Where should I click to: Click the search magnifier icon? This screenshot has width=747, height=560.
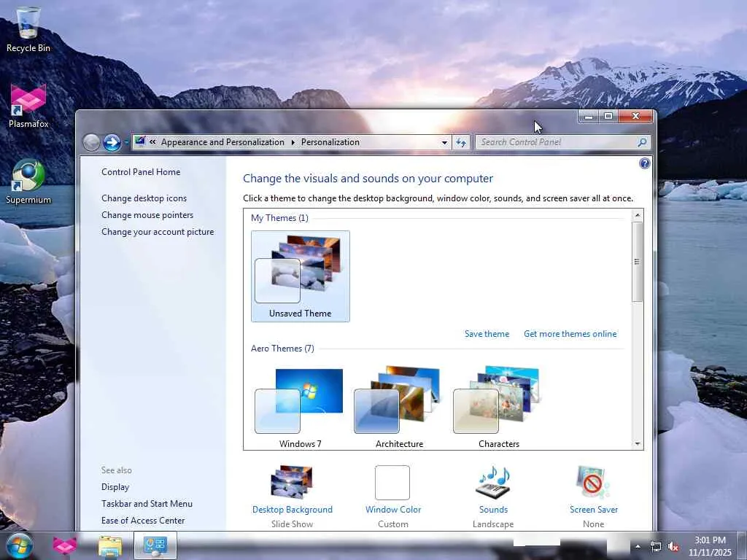pos(642,142)
